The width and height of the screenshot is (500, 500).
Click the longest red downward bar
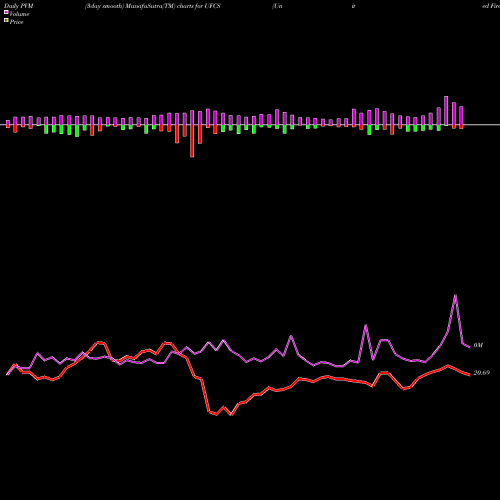coord(192,141)
